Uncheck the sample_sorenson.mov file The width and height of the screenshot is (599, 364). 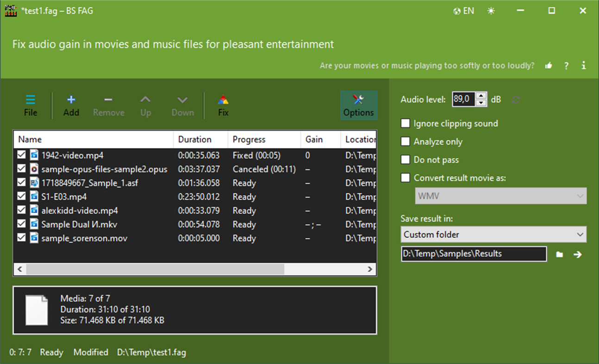point(21,238)
